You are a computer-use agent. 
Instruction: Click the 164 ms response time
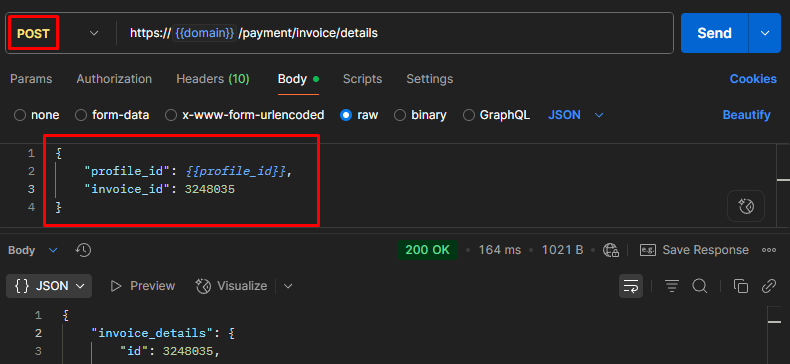click(500, 250)
